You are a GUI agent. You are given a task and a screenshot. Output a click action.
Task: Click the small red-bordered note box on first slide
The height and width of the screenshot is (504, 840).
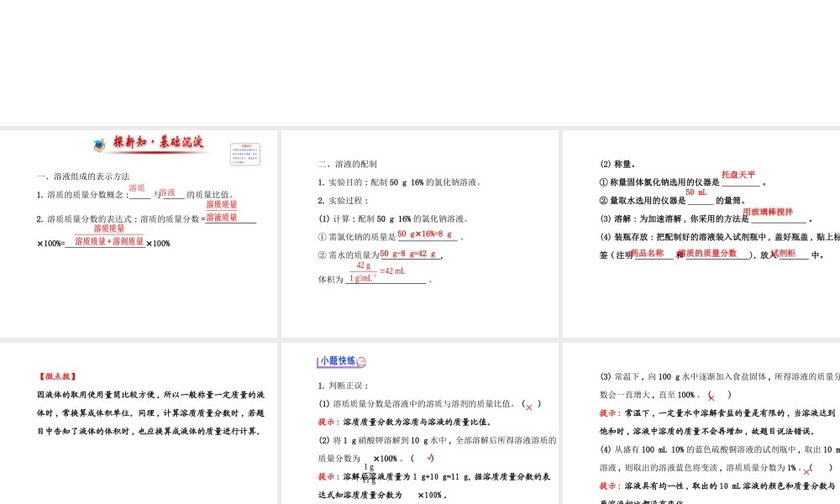click(x=244, y=155)
